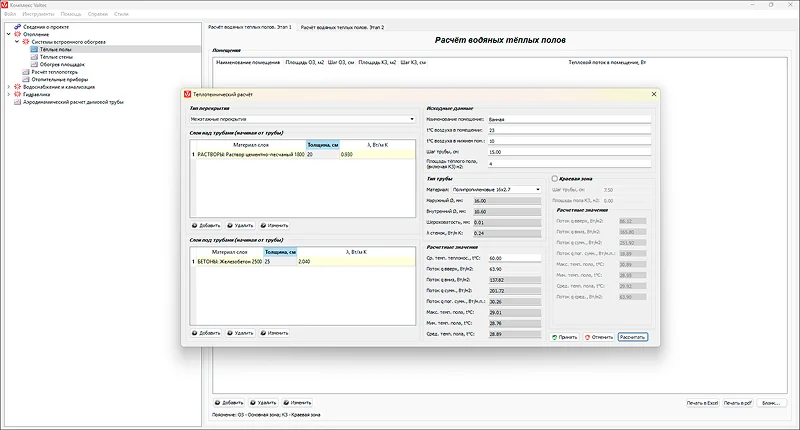Click the Valtec logo in Теплотехнический расчёт dialog title

(187, 94)
